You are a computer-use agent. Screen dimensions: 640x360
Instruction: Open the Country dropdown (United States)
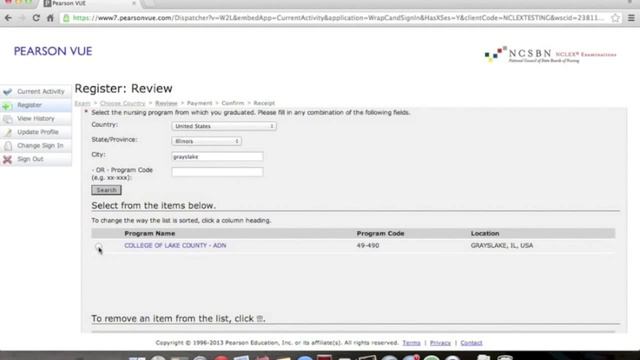tap(224, 126)
